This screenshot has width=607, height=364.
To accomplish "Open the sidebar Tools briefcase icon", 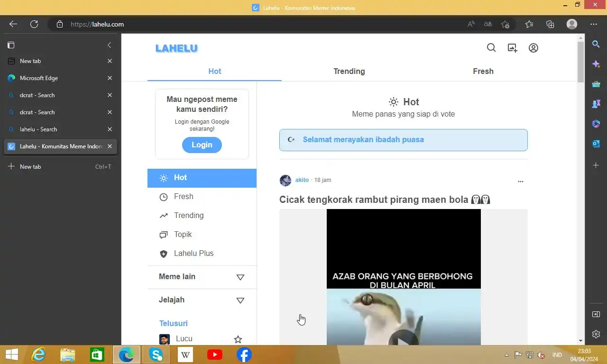I will 596,84.
